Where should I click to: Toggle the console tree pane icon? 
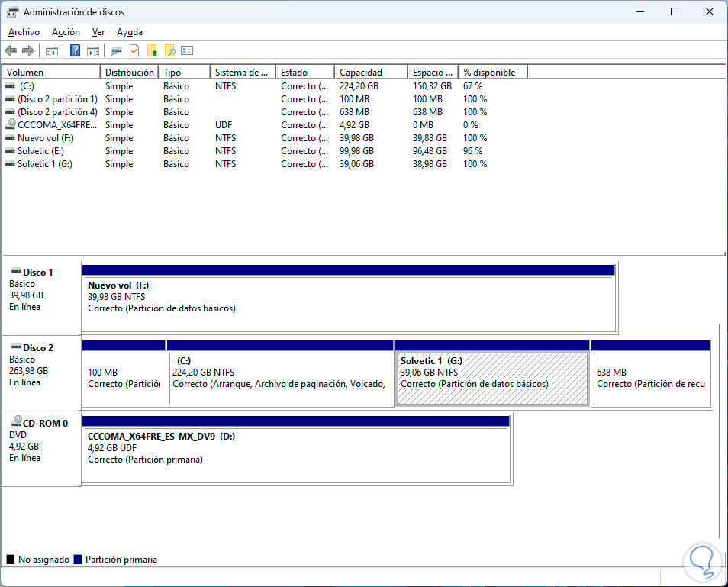tap(52, 50)
